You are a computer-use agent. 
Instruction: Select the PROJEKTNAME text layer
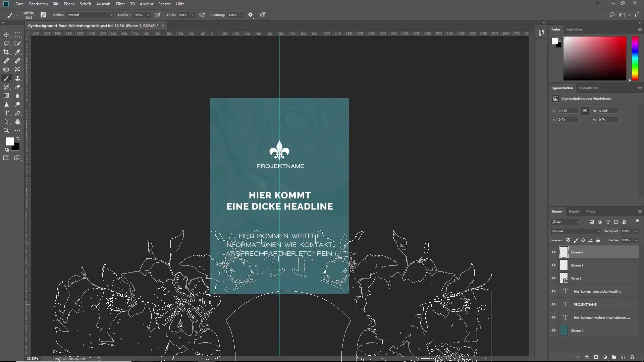(598, 304)
